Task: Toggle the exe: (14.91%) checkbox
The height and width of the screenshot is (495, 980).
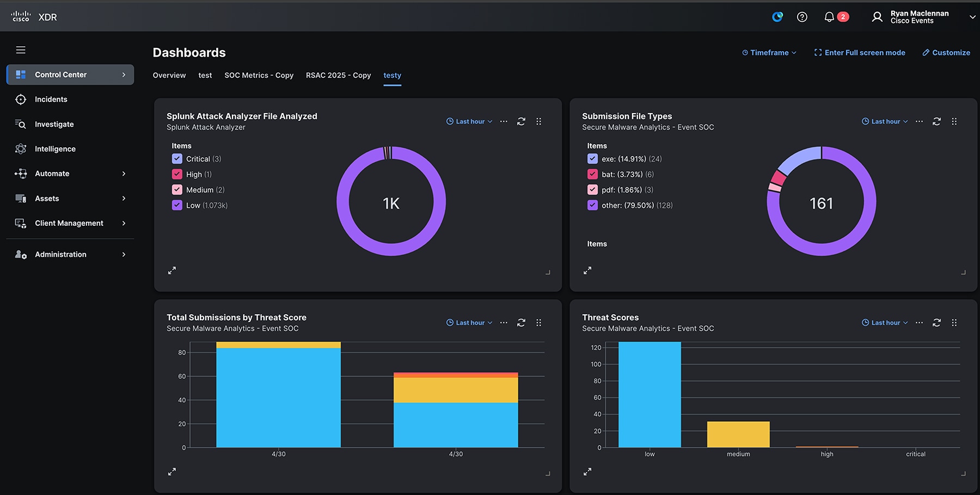Action: point(592,159)
